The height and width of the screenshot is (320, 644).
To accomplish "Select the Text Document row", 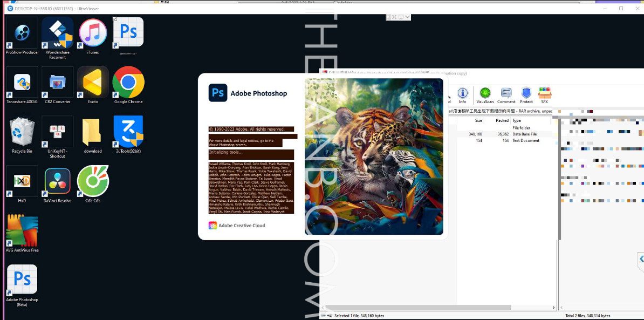I will 525,140.
